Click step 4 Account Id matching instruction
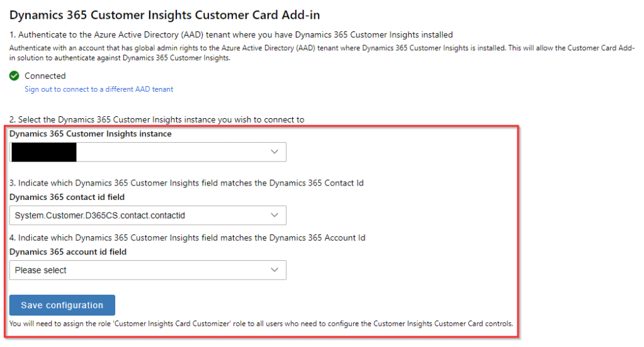This screenshot has height=347, width=644. 187,238
